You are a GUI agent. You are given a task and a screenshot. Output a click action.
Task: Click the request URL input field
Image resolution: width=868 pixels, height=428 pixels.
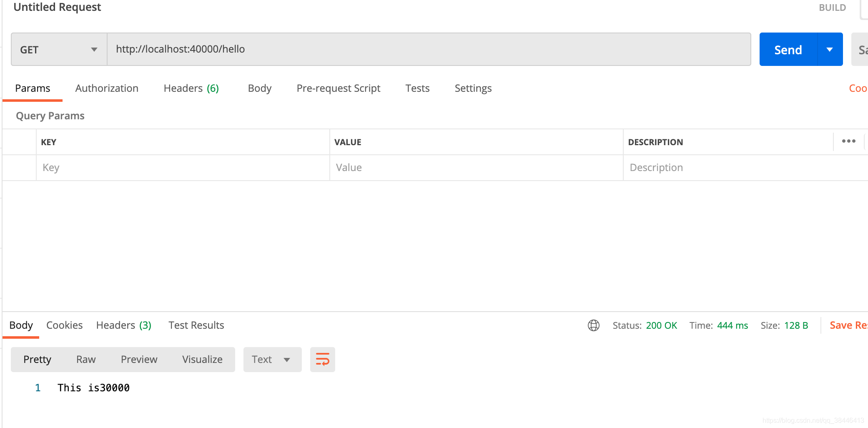coord(429,49)
